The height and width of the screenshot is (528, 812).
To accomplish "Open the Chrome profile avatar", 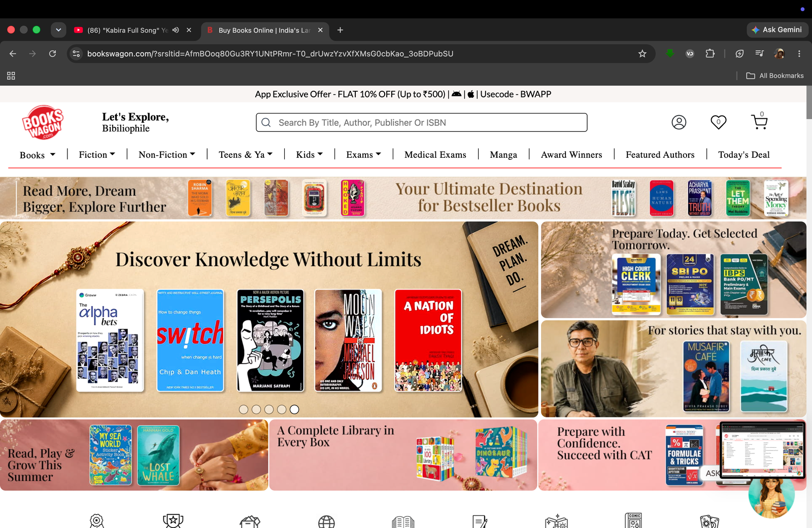I will click(780, 53).
